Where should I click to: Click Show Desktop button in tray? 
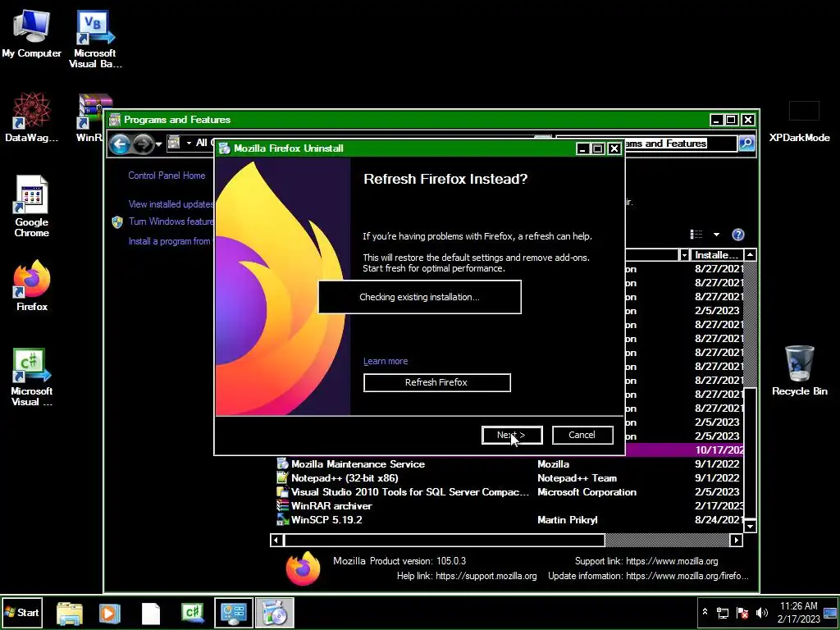[x=830, y=613]
